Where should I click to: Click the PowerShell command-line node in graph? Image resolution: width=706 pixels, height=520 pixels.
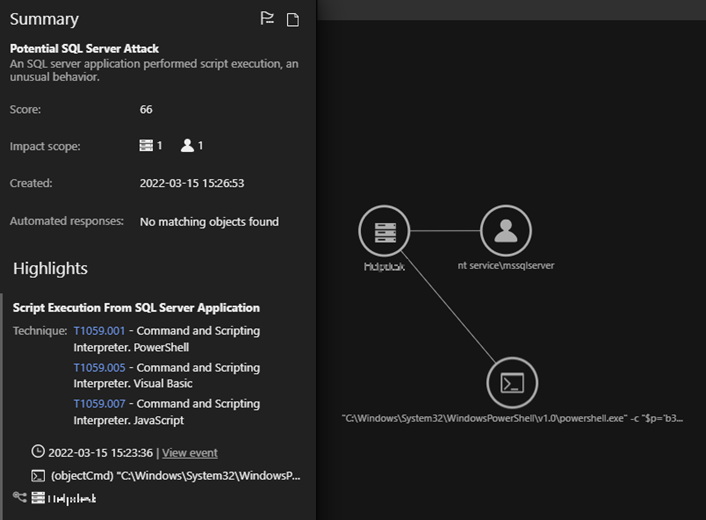512,382
